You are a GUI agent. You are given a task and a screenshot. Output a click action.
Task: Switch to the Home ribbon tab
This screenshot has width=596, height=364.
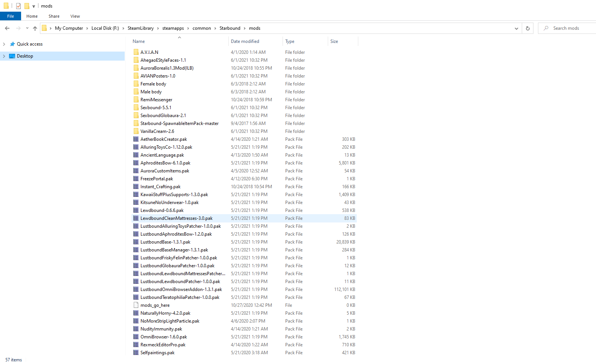click(x=32, y=16)
